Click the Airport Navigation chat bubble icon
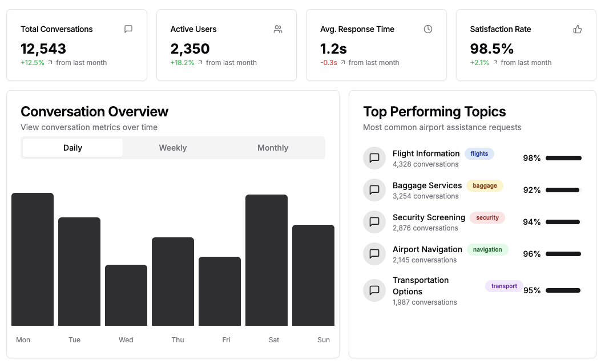This screenshot has width=605, height=364. 374,254
